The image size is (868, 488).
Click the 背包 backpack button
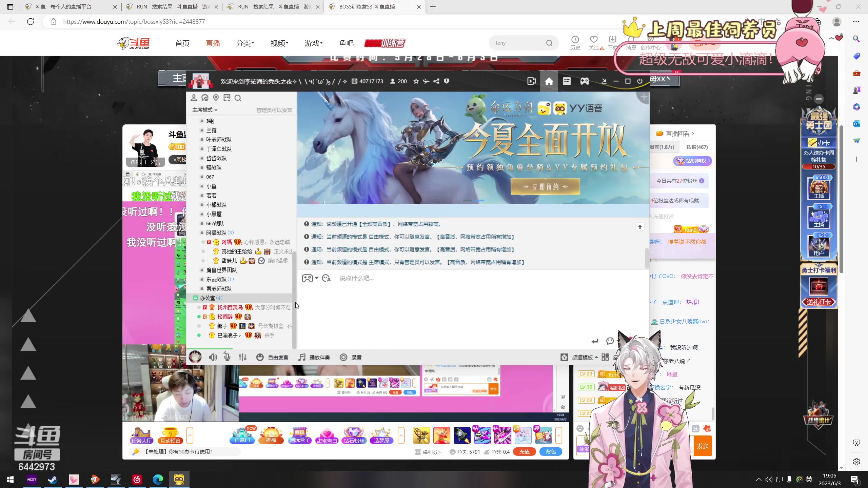(x=551, y=452)
